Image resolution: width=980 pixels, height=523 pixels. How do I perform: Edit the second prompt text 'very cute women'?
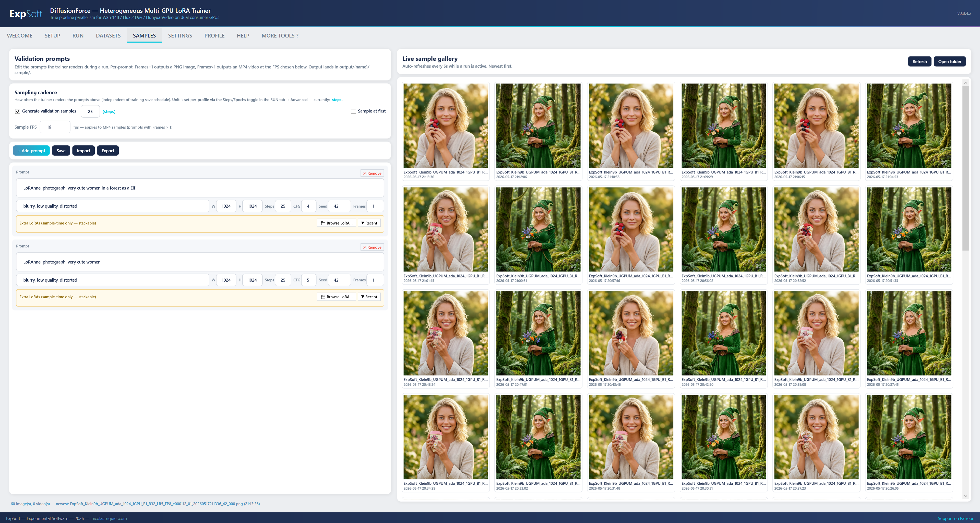[200, 262]
